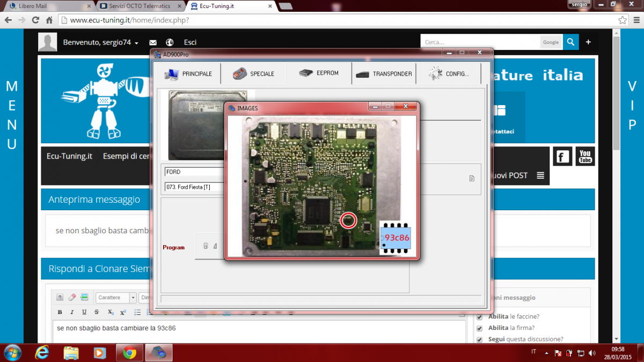Click the page vertical scrollbar thumb
Viewport: 644px width, 362px height.
pos(616,92)
